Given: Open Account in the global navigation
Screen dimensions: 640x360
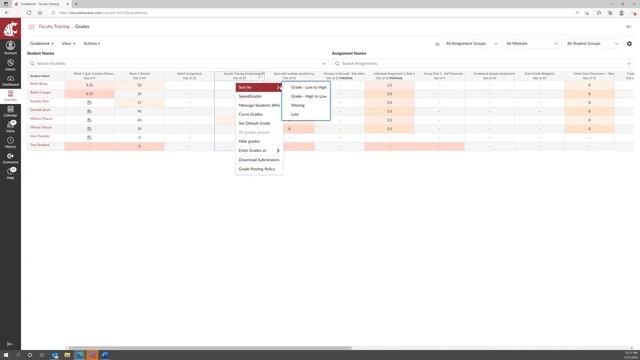Looking at the screenshot, I should pyautogui.click(x=10, y=48).
